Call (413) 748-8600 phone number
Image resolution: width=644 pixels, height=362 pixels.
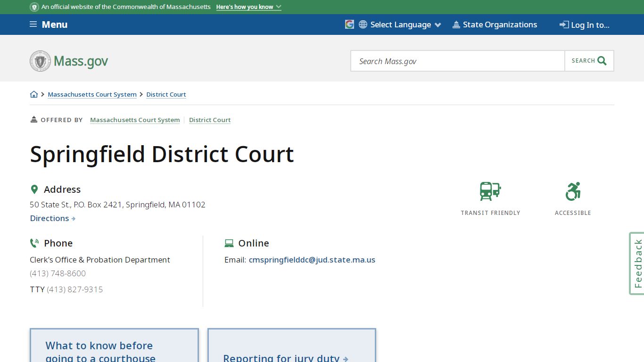pos(58,273)
